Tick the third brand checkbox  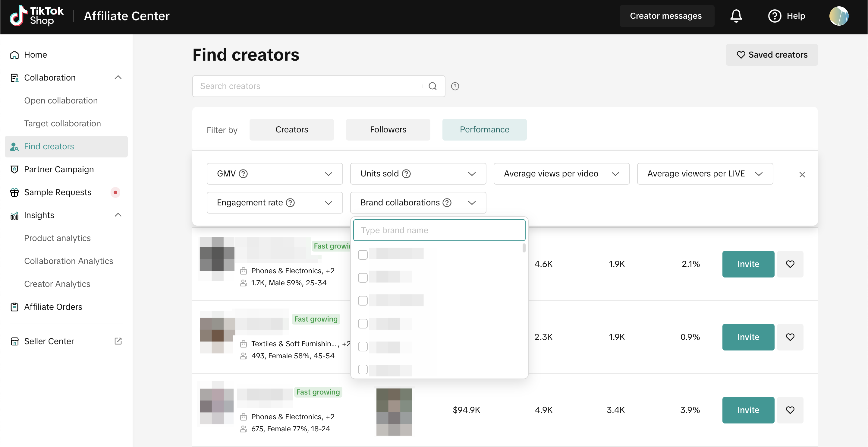363,300
